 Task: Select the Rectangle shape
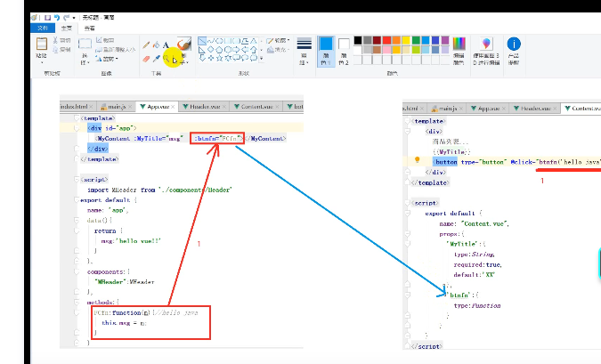(x=228, y=41)
